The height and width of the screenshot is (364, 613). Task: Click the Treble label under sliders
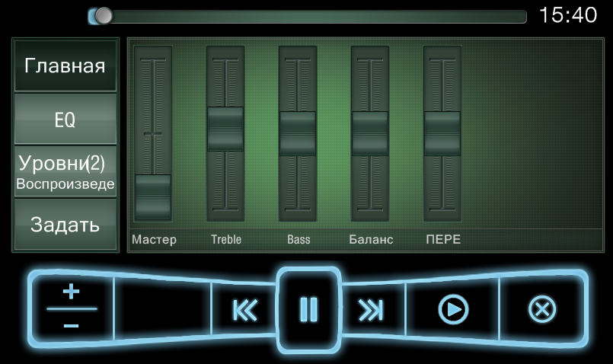pos(225,239)
